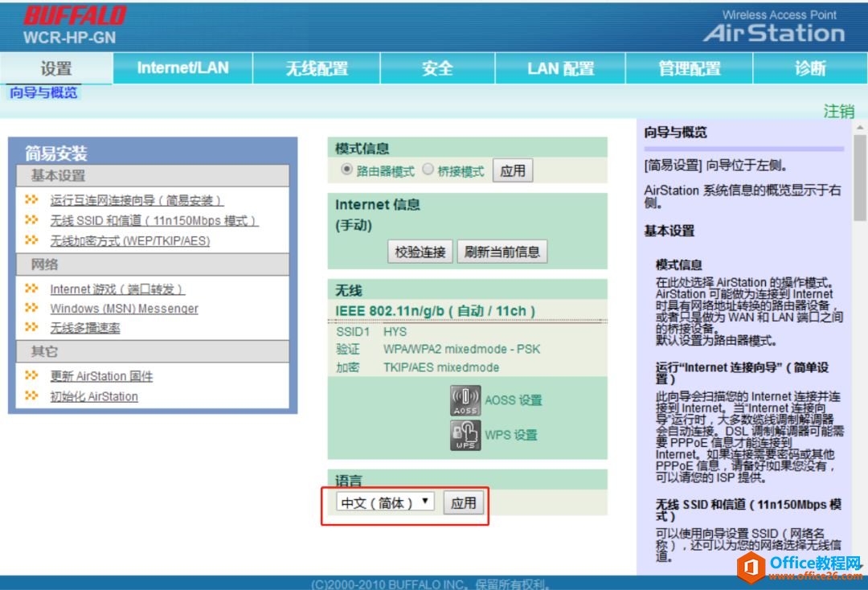Image resolution: width=868 pixels, height=590 pixels.
Task: Open the 诊断 tab
Action: 810,68
